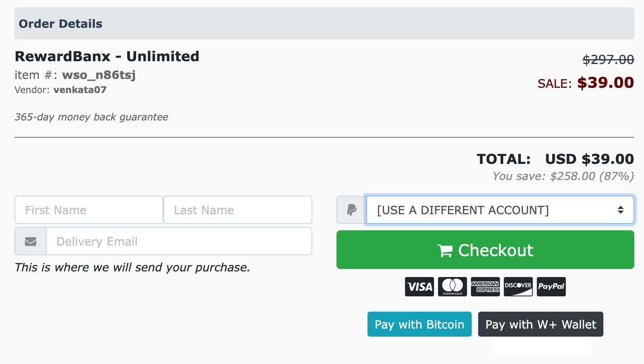The width and height of the screenshot is (644, 364).
Task: Choose Pay with Bitcoin
Action: click(419, 324)
